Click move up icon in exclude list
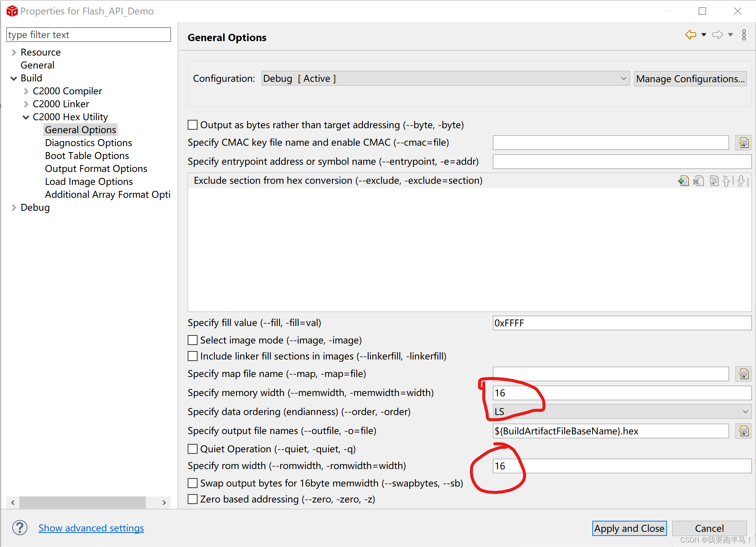The height and width of the screenshot is (547, 756). 726,181
